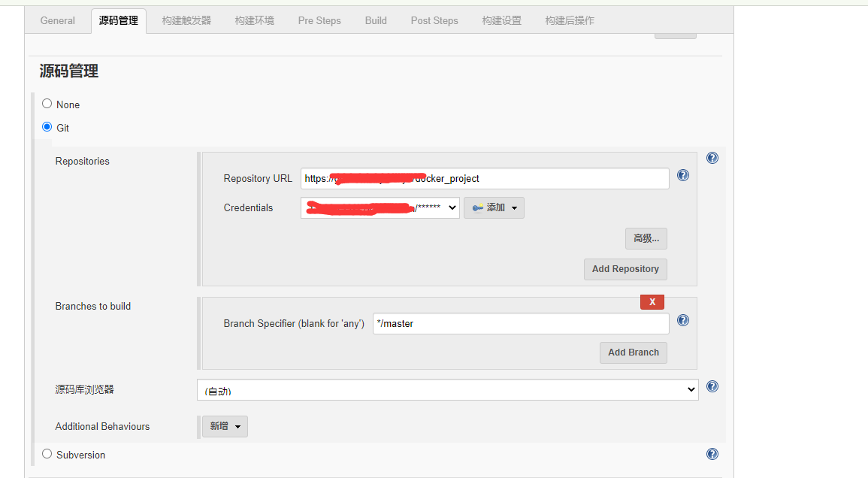Click the Repository URL label
This screenshot has width=868, height=478.
[258, 178]
